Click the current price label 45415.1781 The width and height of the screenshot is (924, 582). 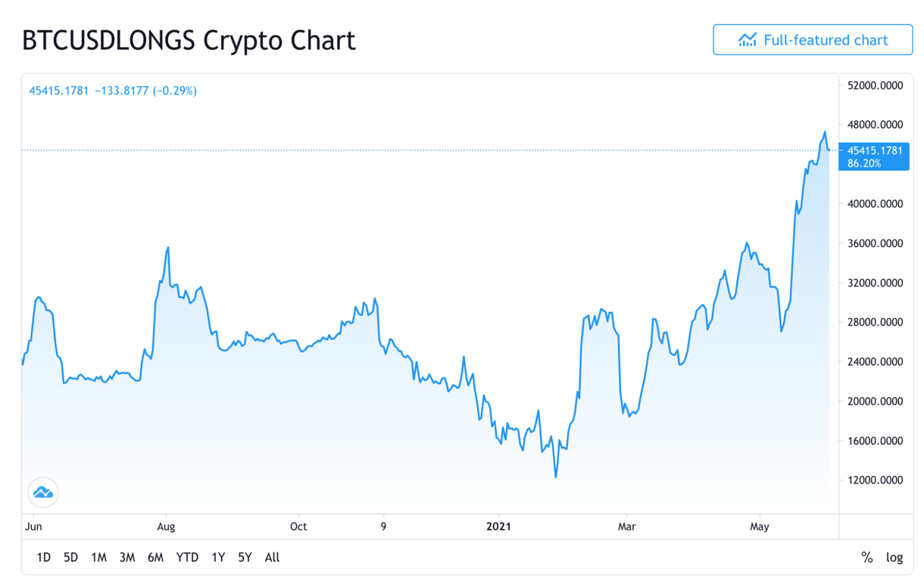pos(875,151)
